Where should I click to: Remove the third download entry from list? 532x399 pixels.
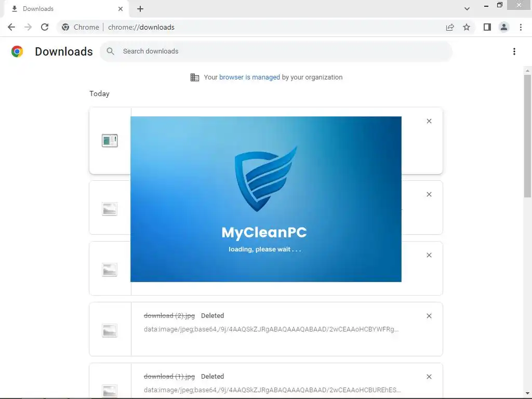(429, 255)
